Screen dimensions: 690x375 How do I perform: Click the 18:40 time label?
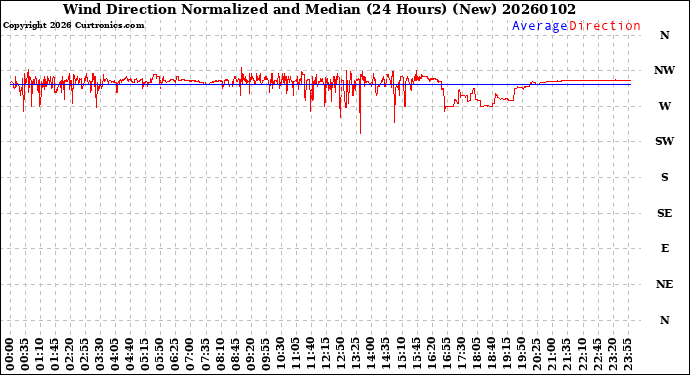pos(490,354)
